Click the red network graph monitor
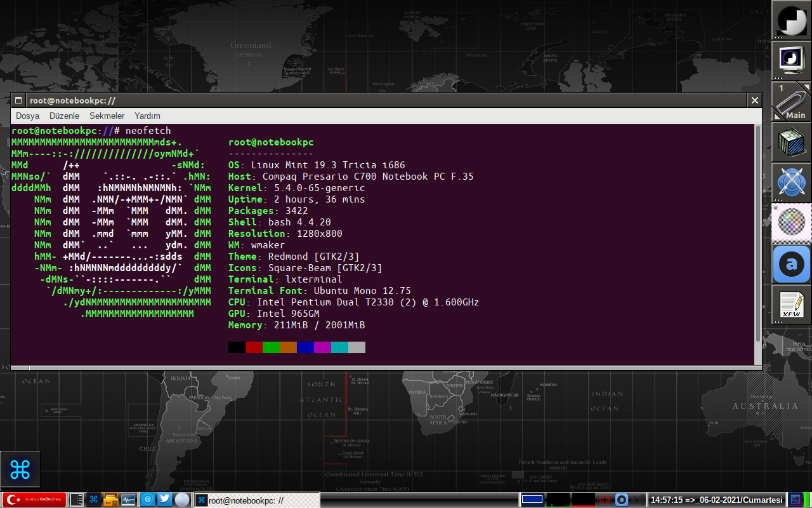812x508 pixels. pyautogui.click(x=584, y=500)
